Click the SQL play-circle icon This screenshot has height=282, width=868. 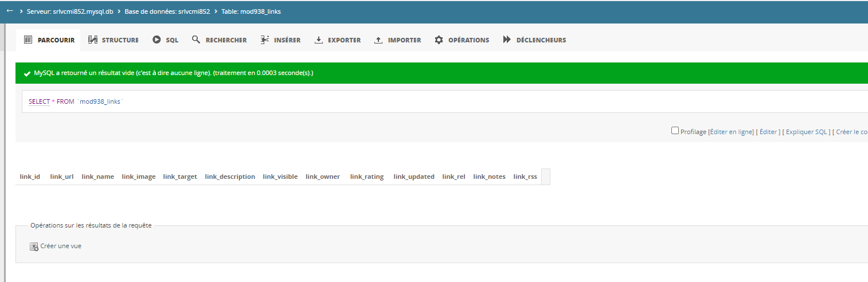(x=157, y=40)
